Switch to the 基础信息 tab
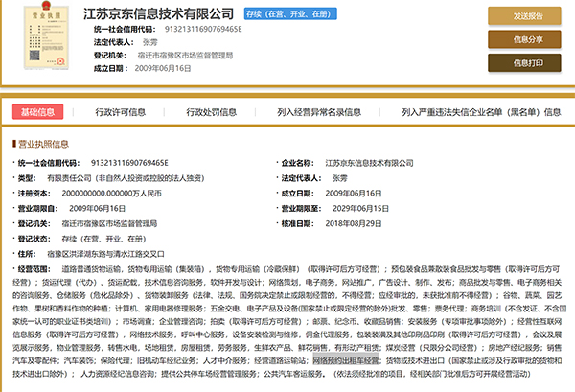This screenshot has width=575, height=392. (37, 111)
